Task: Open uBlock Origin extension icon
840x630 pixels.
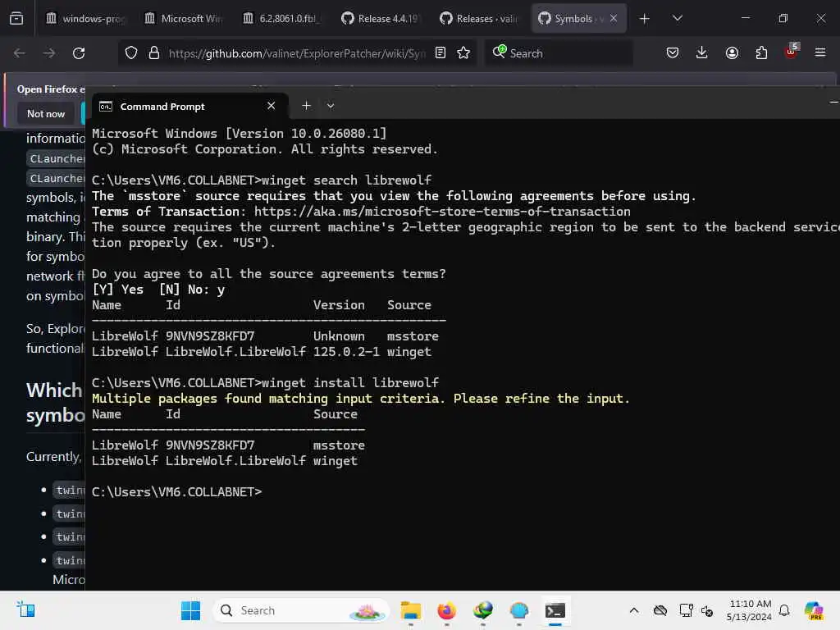Action: tap(792, 52)
